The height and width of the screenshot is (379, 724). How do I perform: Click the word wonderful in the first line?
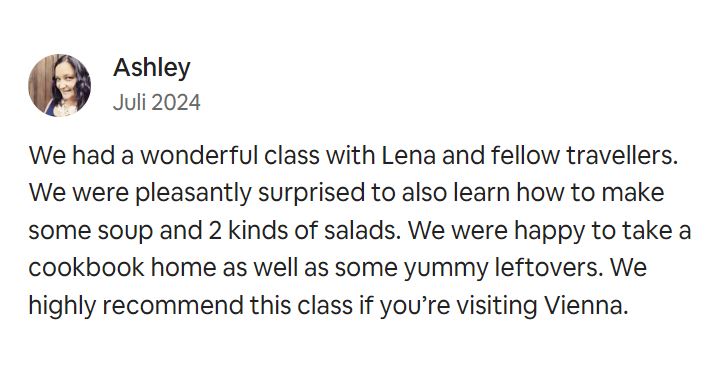click(199, 155)
